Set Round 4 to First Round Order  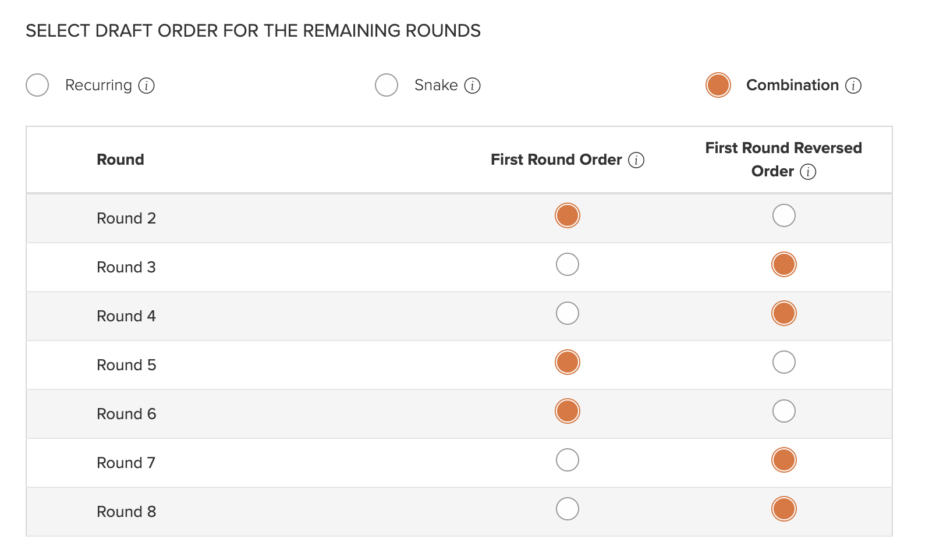coord(568,313)
